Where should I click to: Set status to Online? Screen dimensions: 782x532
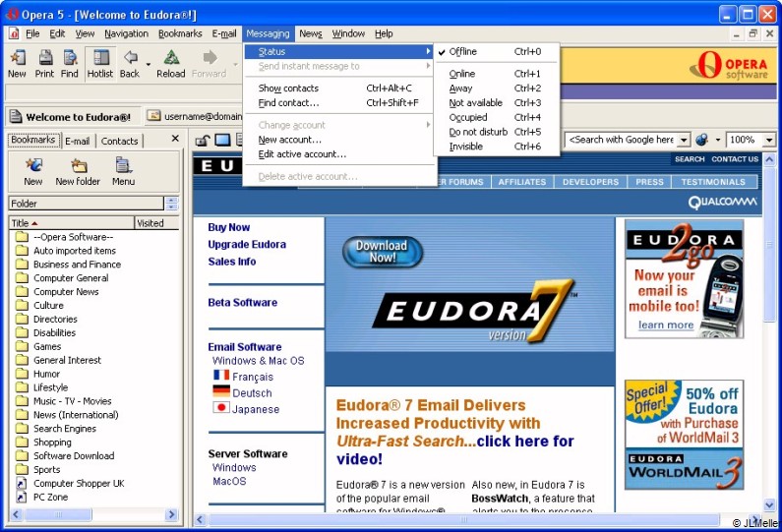[x=496, y=74]
